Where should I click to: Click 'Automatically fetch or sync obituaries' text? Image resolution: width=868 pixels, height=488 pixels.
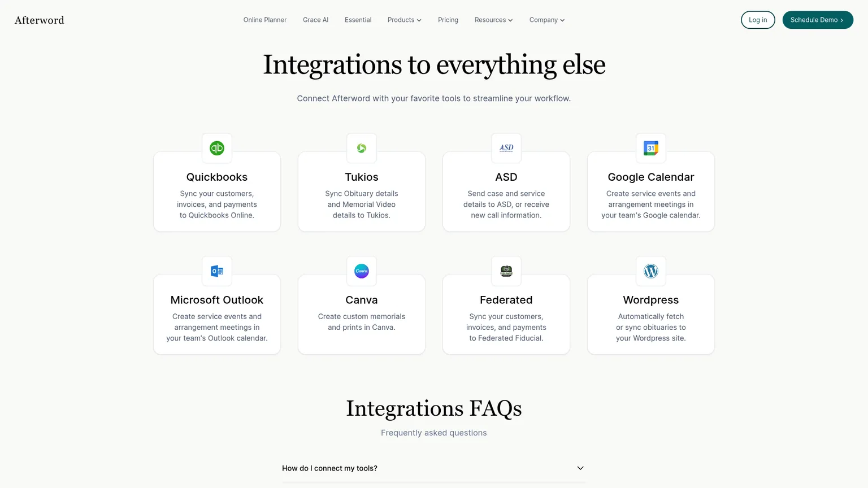point(651,322)
